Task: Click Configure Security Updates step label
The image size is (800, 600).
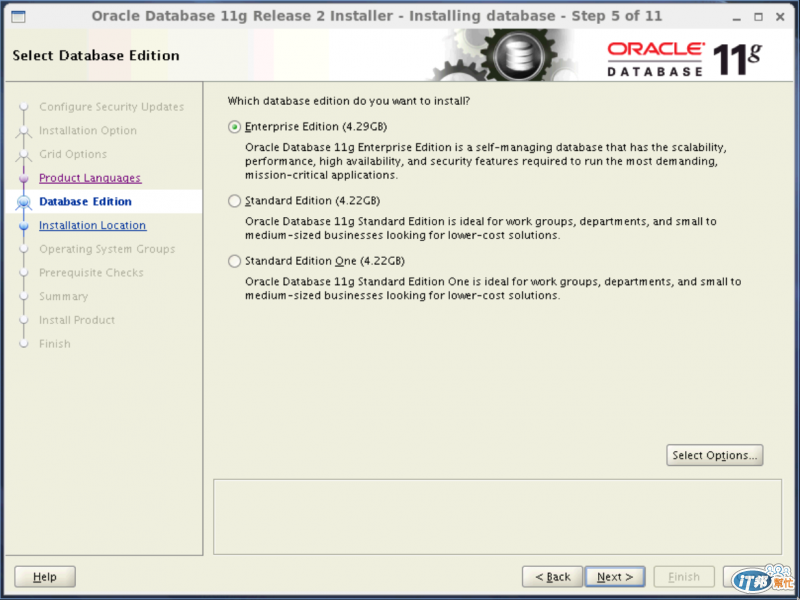Action: [111, 107]
